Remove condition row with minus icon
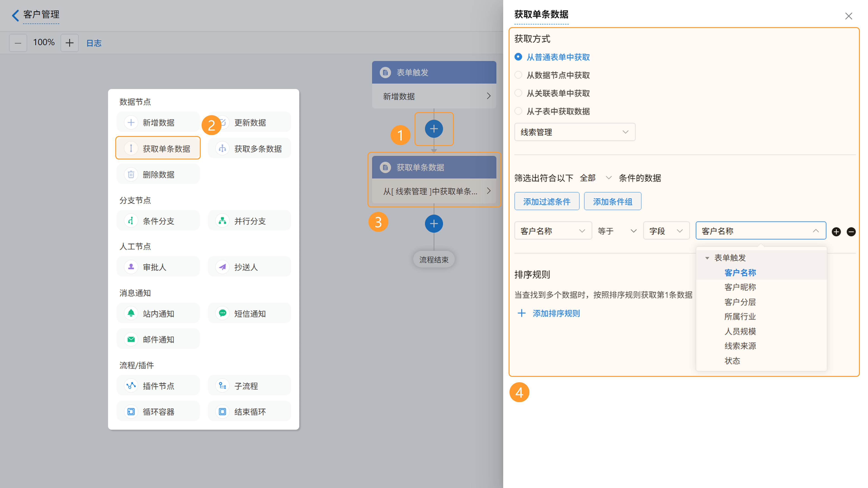The height and width of the screenshot is (488, 868). pos(851,231)
